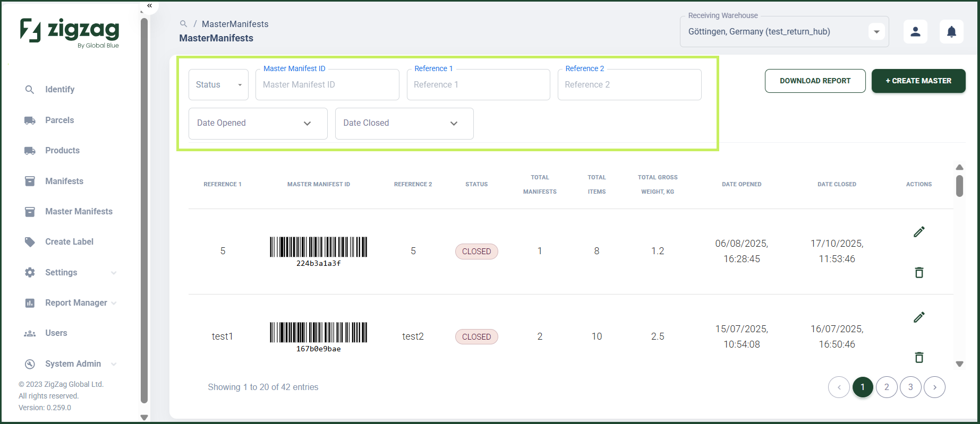Click the Create Master button

tap(918, 81)
